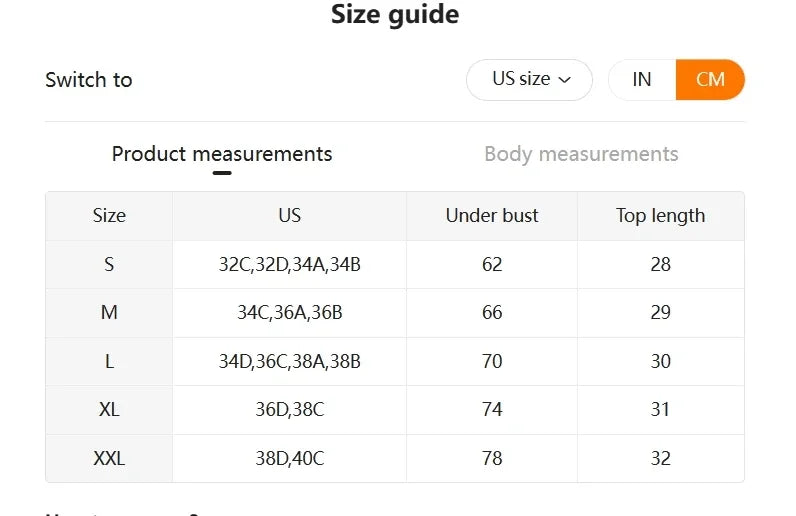796x516 pixels.
Task: Click the Switch to label
Action: click(89, 80)
